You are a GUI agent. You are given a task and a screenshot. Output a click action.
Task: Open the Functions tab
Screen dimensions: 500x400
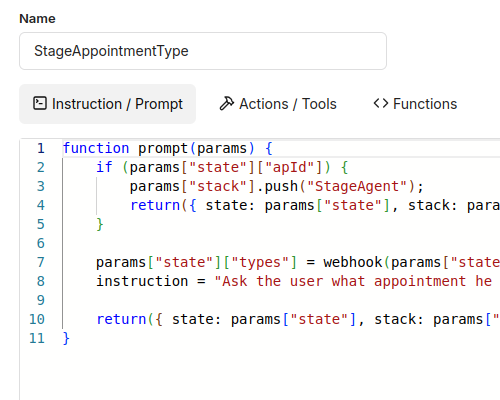[415, 104]
